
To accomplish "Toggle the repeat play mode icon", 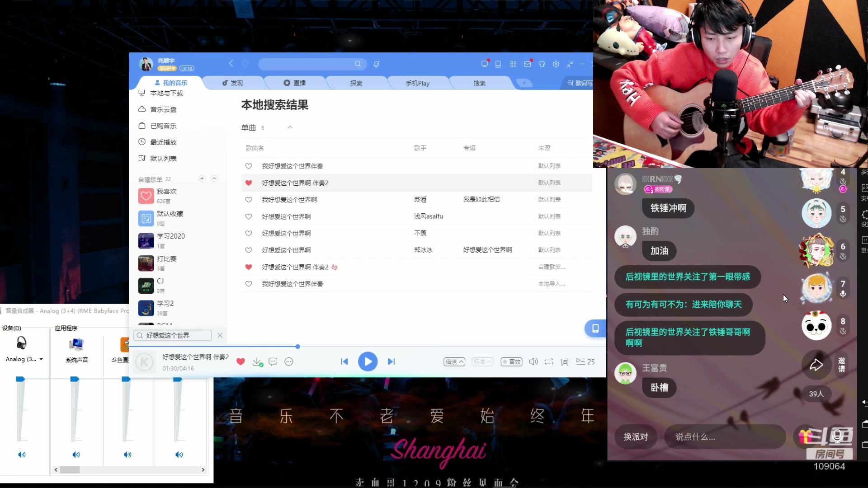I will (x=549, y=362).
